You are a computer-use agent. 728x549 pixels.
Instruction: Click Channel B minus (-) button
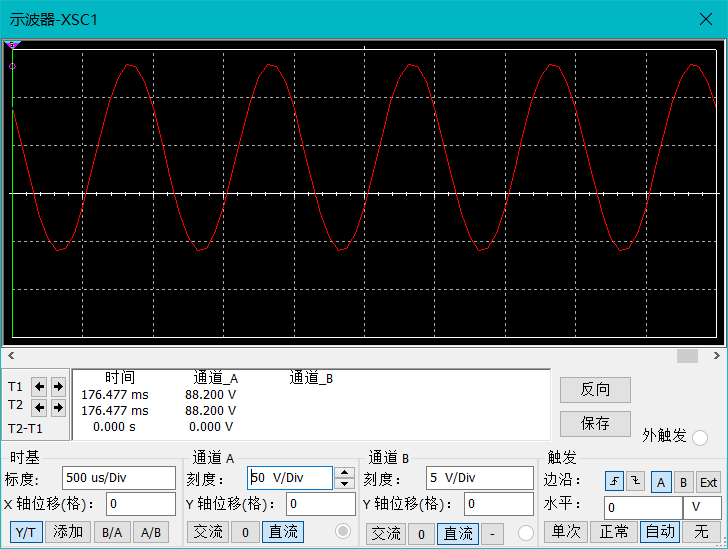tap(492, 534)
